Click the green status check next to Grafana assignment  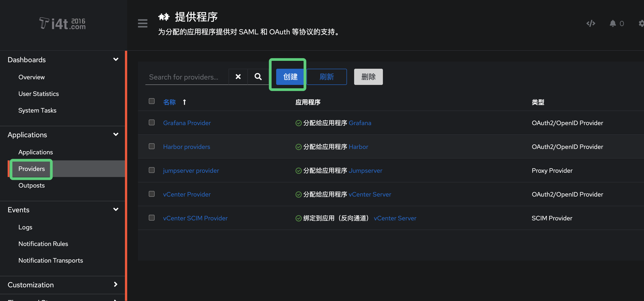(x=298, y=123)
